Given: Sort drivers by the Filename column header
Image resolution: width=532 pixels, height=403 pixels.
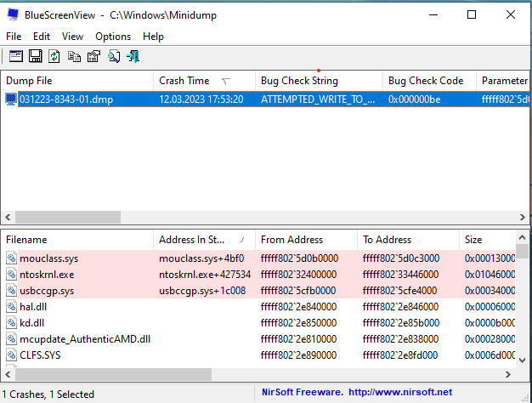Looking at the screenshot, I should [77, 240].
